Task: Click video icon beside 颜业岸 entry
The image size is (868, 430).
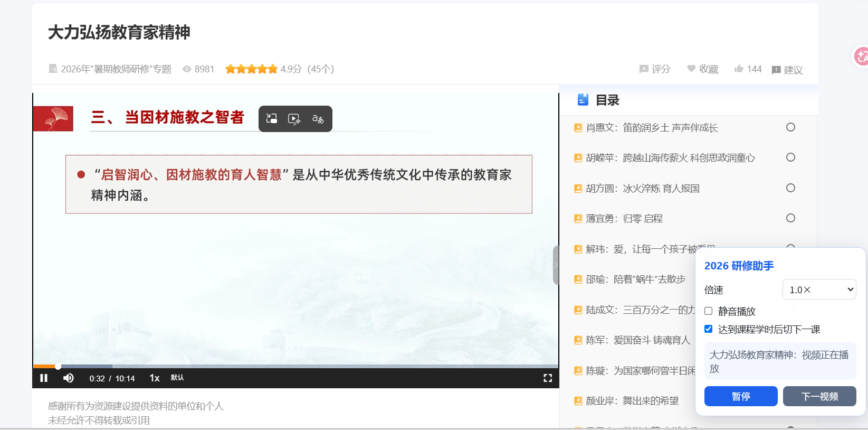Action: pos(578,401)
